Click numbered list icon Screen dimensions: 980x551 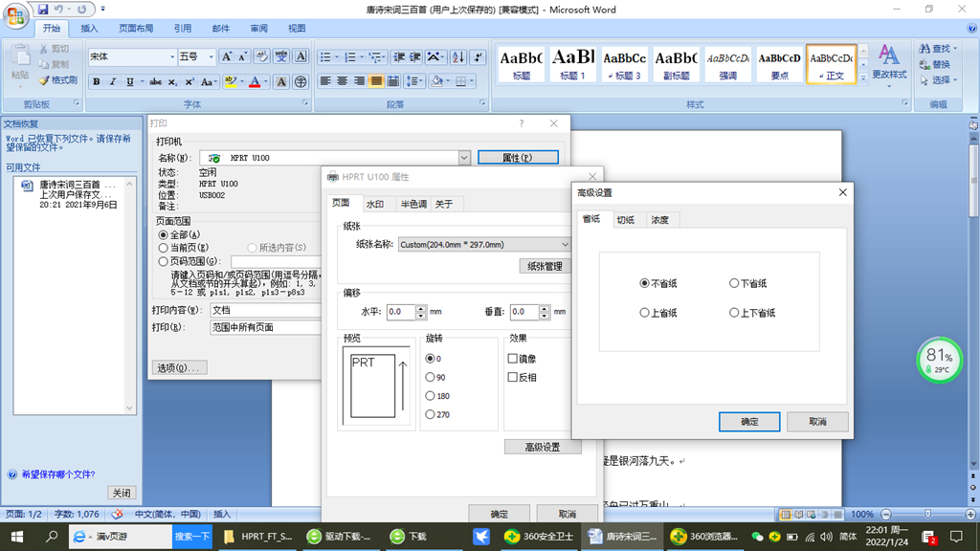click(350, 57)
